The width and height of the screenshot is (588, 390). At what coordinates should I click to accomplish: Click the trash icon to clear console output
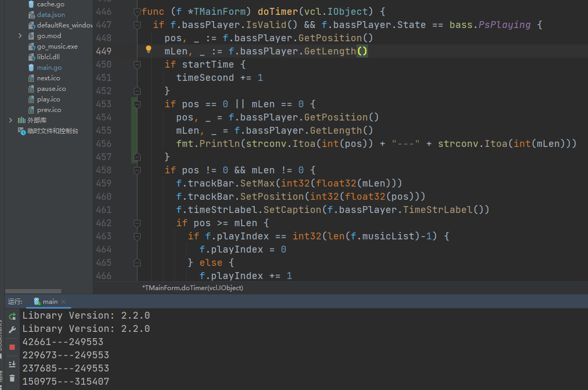(x=12, y=378)
